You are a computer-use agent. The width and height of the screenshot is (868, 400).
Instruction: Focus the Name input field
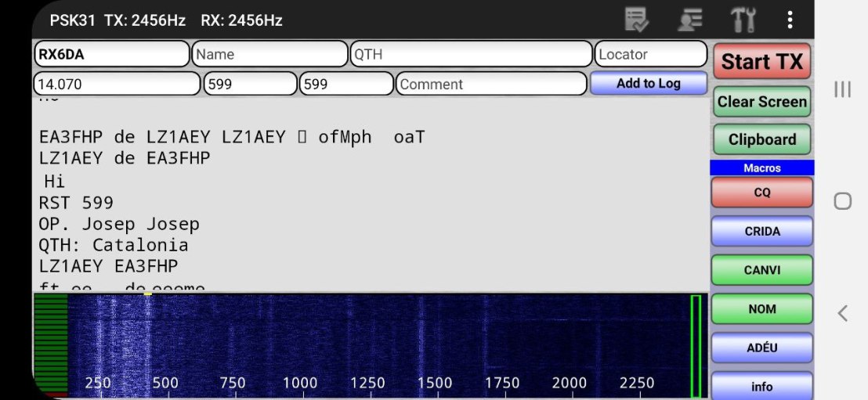[x=269, y=55]
